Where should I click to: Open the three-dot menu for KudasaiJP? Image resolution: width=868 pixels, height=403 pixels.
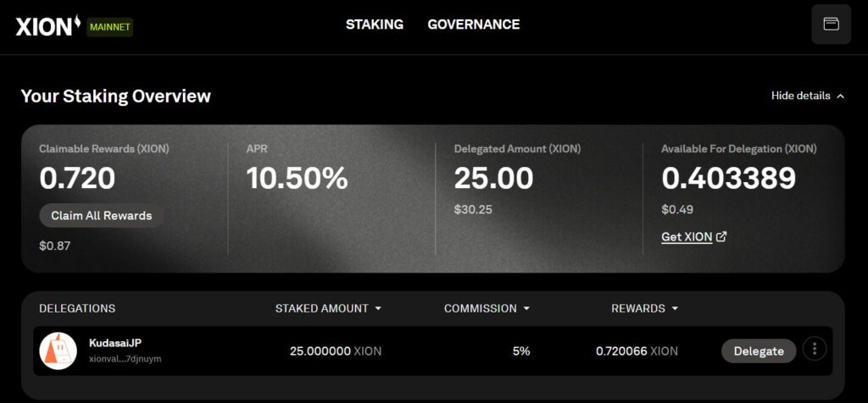[815, 349]
